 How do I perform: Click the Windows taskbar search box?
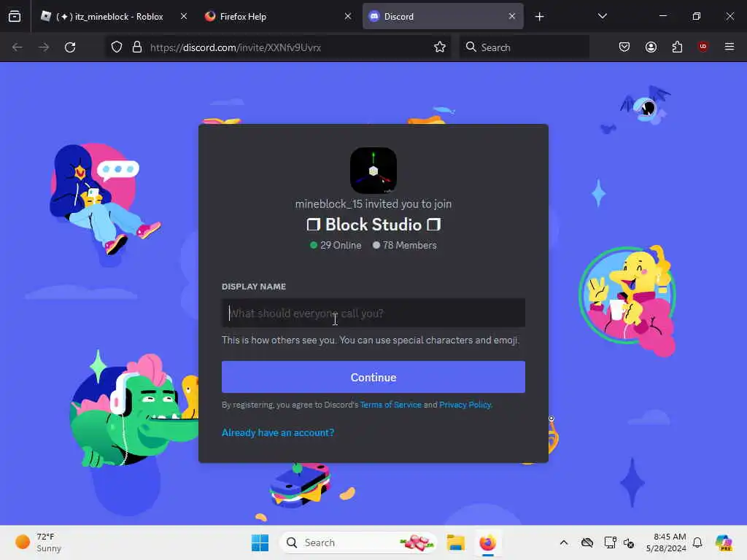[x=358, y=542]
